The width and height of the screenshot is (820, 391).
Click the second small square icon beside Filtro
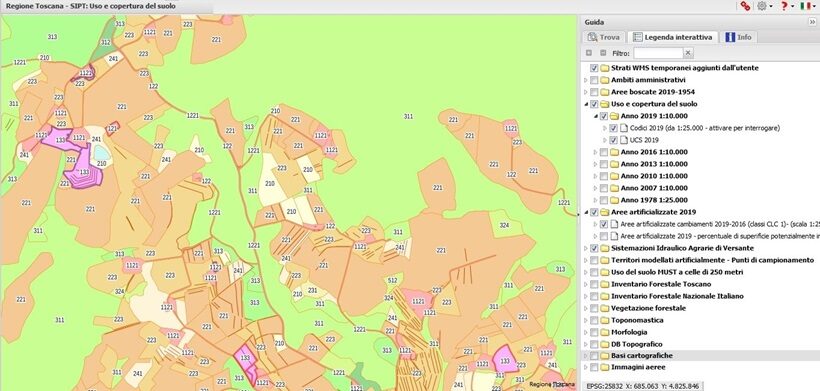click(603, 53)
